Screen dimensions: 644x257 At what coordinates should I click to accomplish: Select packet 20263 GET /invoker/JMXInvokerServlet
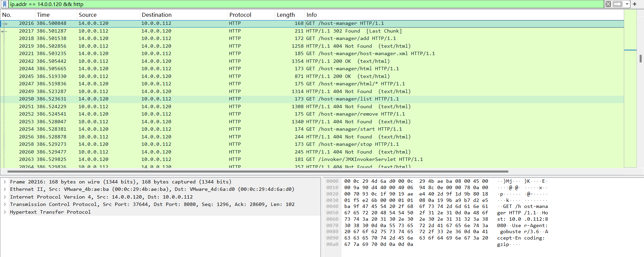[x=312, y=159]
